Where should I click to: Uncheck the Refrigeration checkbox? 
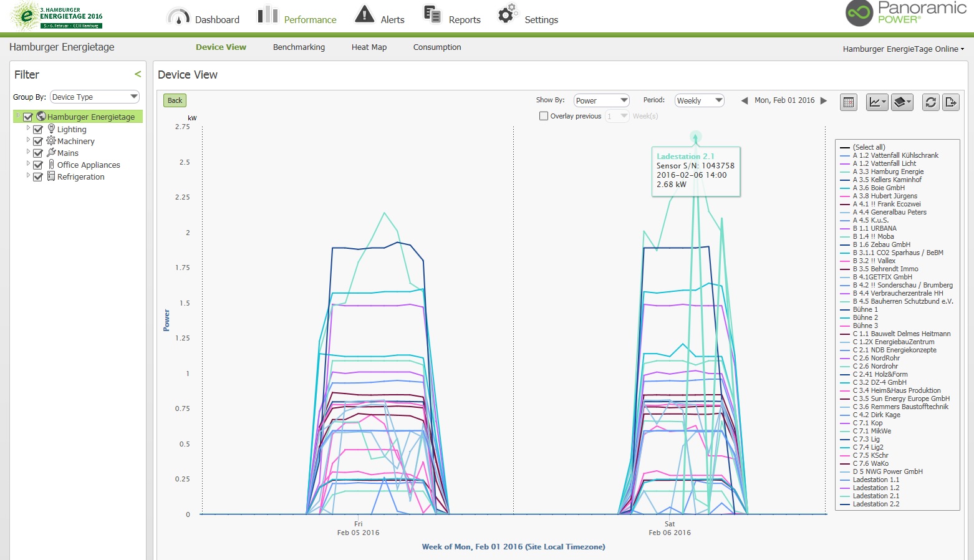tap(38, 177)
